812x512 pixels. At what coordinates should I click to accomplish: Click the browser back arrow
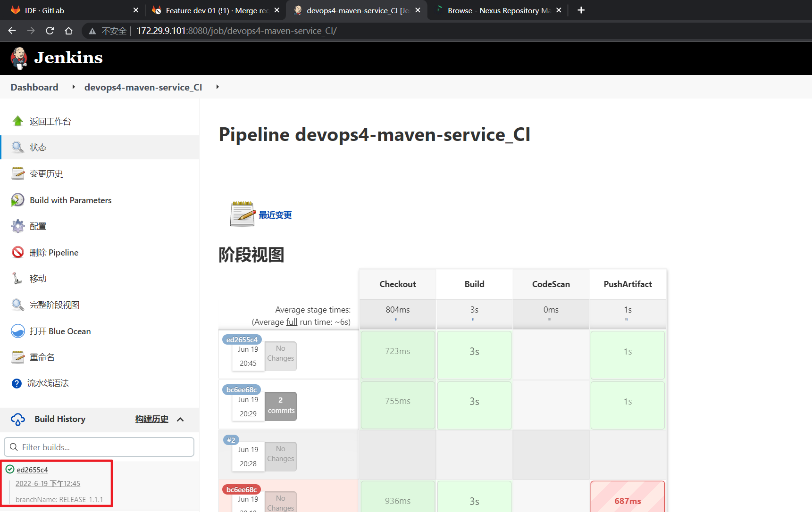[x=12, y=31]
